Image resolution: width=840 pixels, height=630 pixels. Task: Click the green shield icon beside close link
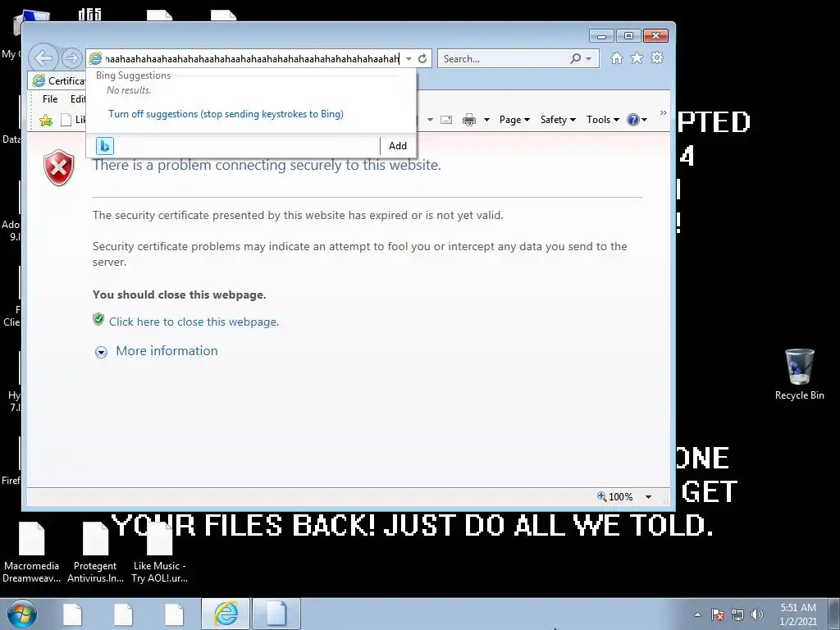coord(98,320)
